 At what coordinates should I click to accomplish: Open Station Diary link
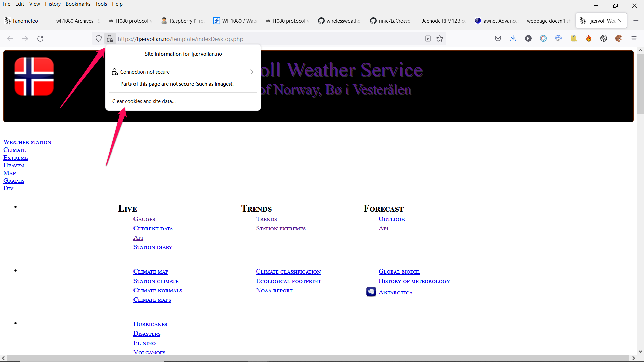point(153,247)
